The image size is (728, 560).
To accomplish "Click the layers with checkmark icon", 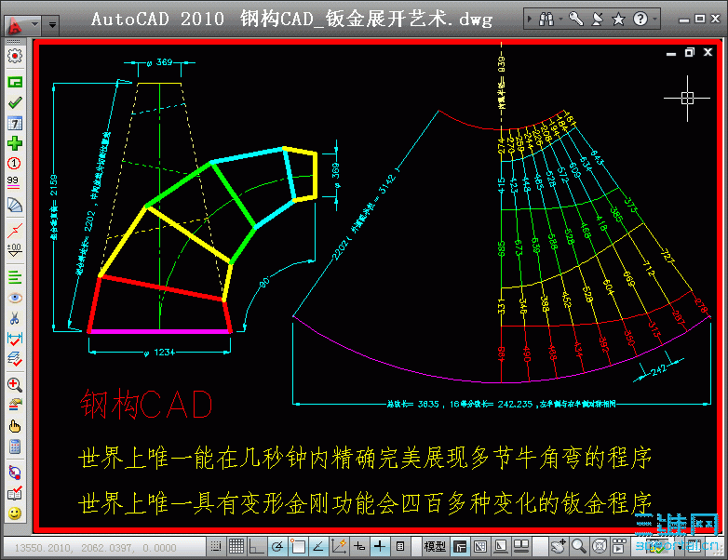I will point(15,359).
